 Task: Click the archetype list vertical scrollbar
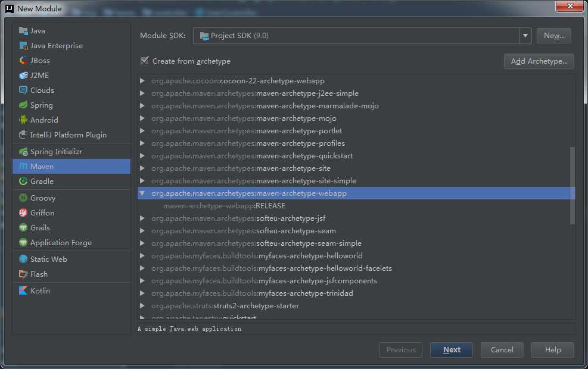coord(573,186)
